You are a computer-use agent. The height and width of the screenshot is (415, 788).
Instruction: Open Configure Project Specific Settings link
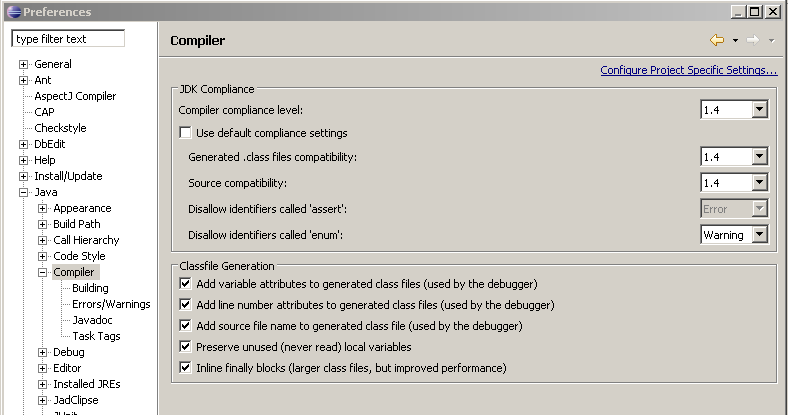(x=688, y=70)
